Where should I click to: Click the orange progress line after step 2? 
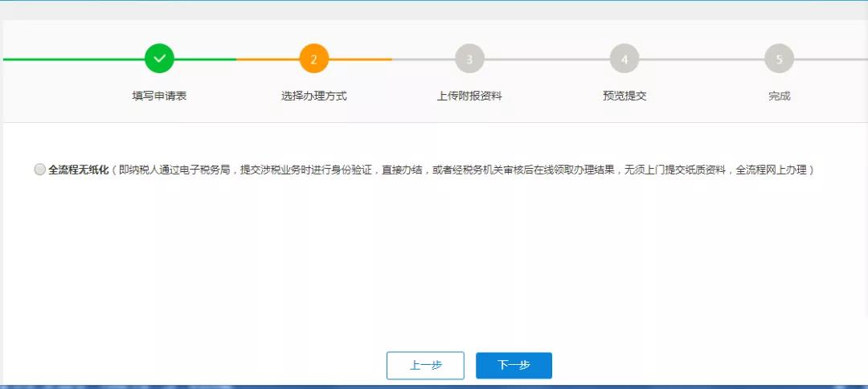click(362, 59)
